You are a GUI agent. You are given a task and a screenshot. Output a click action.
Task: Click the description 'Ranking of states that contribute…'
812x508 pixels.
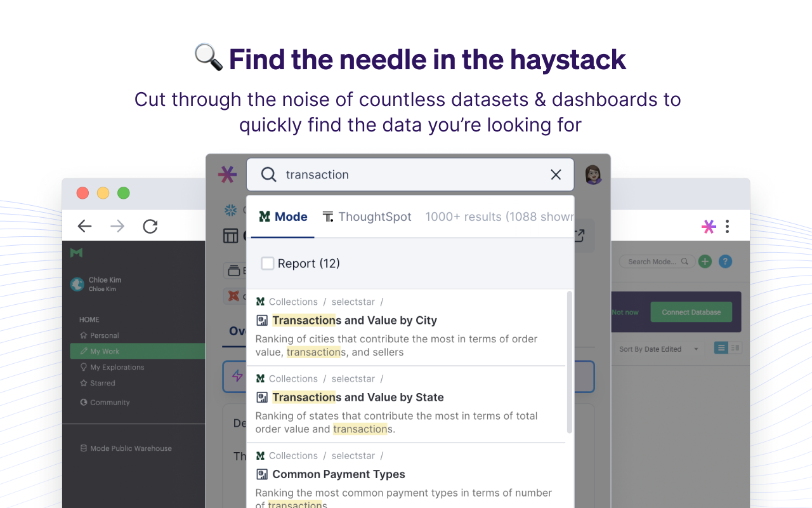click(396, 422)
